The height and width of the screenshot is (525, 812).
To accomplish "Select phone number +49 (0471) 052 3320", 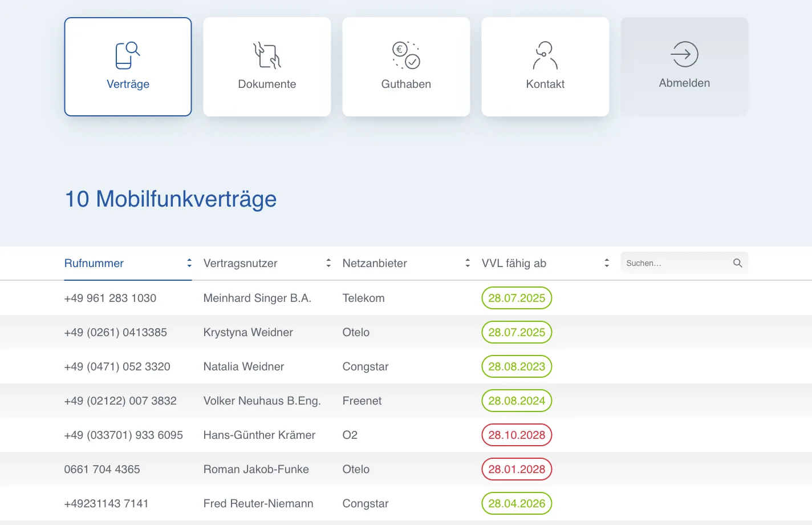I will (117, 366).
